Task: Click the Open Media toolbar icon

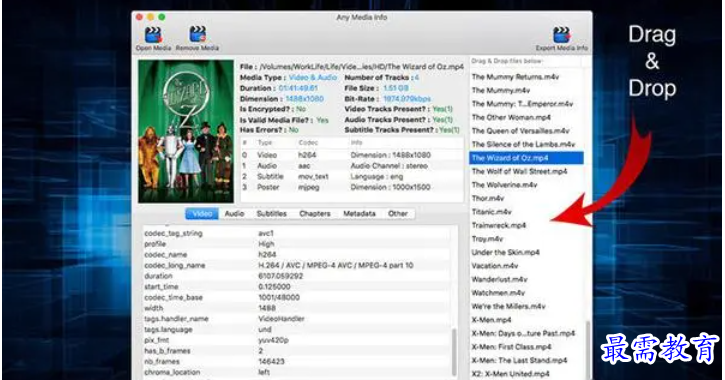Action: (154, 35)
